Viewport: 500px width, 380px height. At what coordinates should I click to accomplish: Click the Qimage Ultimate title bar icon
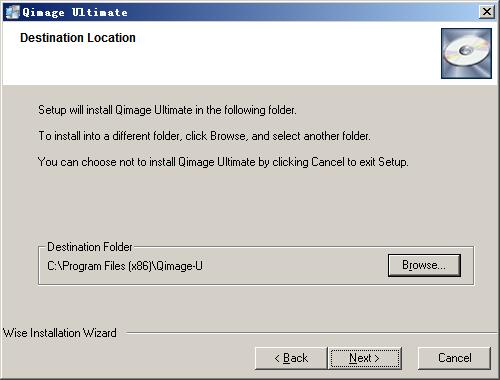tap(12, 12)
